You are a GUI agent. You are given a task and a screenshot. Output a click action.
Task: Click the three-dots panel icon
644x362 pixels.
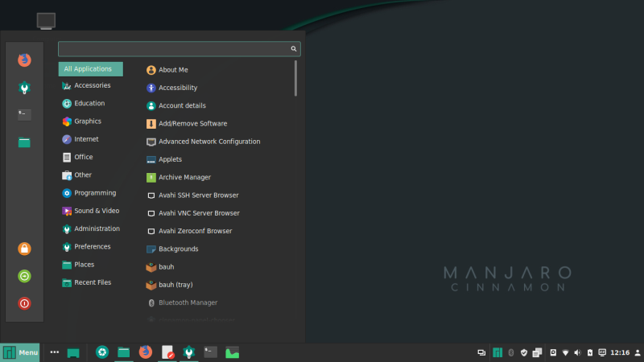pyautogui.click(x=54, y=352)
